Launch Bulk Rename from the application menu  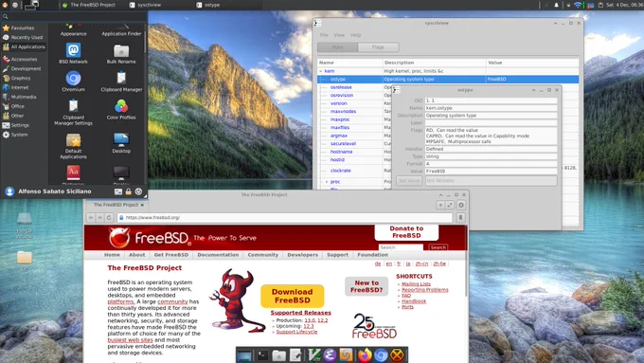click(x=121, y=53)
